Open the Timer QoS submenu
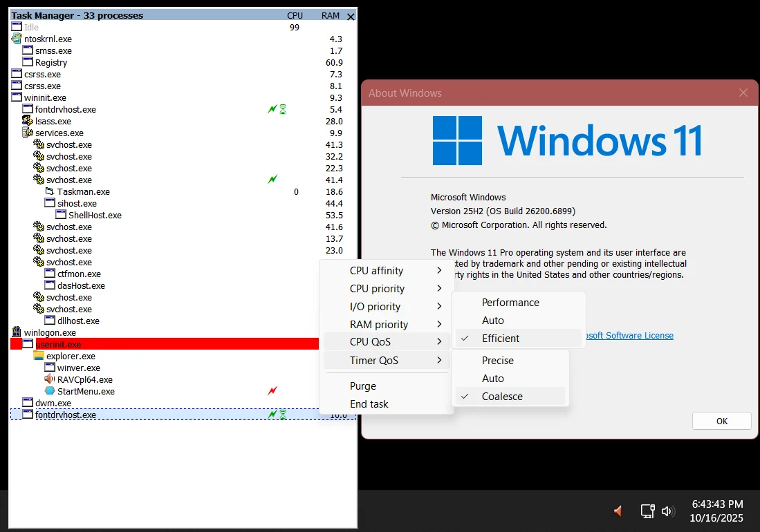Image resolution: width=760 pixels, height=532 pixels. tap(387, 360)
